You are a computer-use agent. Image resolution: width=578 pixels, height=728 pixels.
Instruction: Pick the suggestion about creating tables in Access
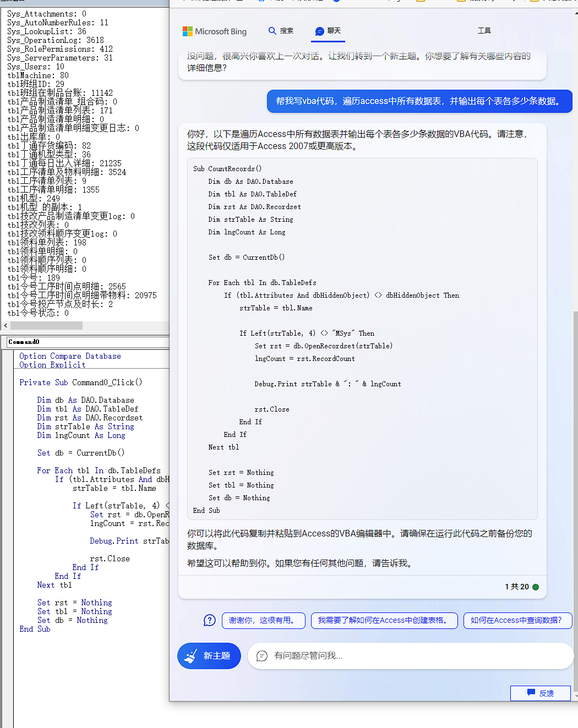pos(384,620)
